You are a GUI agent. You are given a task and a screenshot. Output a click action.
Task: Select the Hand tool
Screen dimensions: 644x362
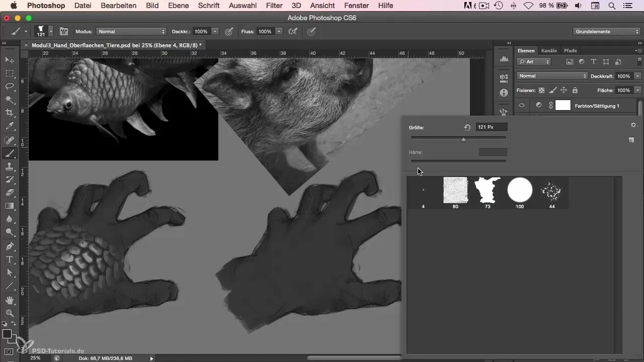[10, 301]
